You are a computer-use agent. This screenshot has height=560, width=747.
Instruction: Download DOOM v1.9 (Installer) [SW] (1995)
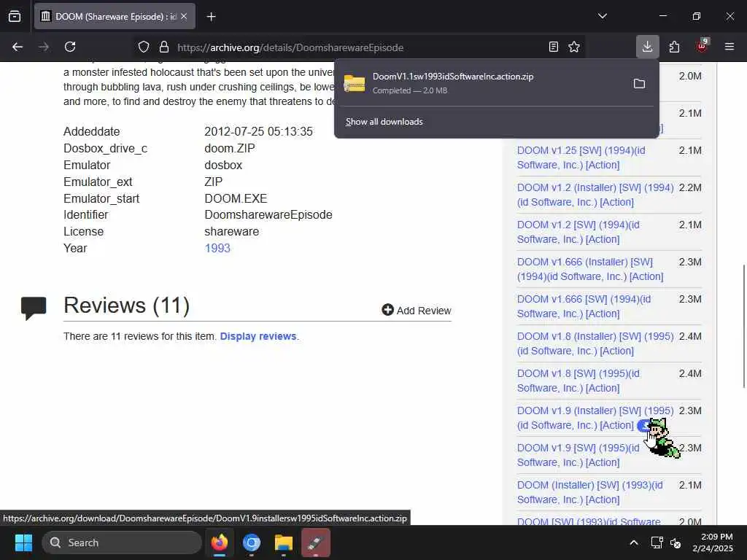[x=595, y=418]
